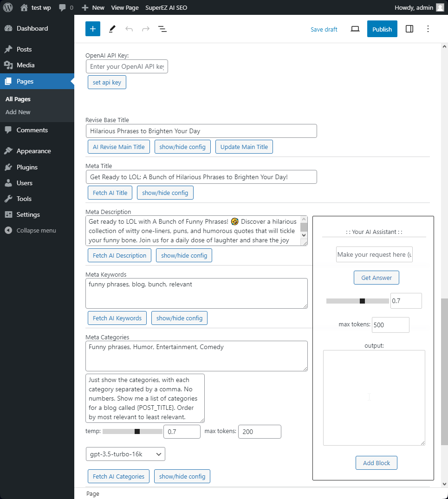Click AI Assistant max tokens field

click(390, 325)
